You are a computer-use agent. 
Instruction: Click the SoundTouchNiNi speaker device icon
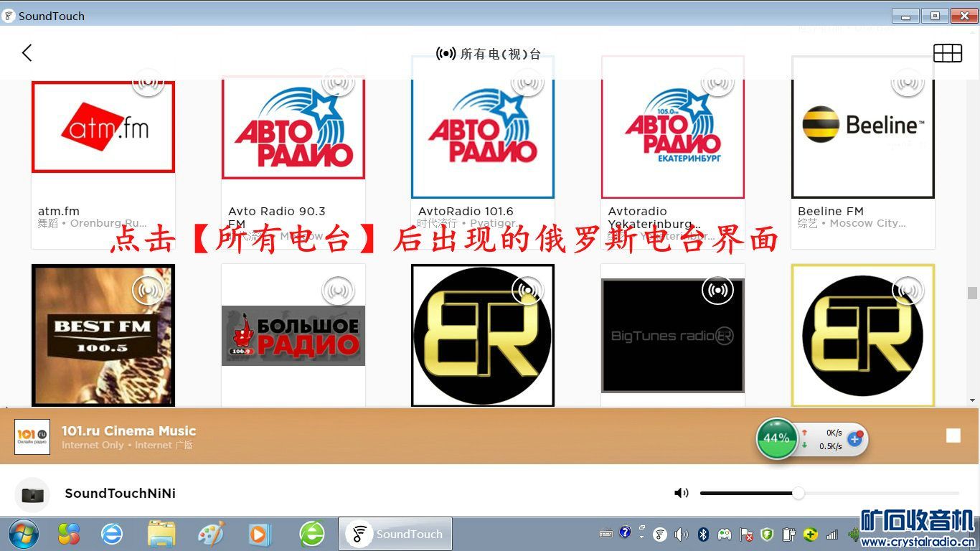coord(32,494)
